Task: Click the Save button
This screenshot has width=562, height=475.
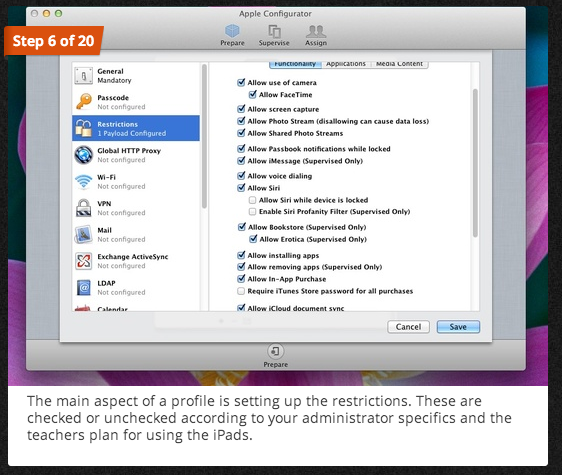Action: pos(458,327)
